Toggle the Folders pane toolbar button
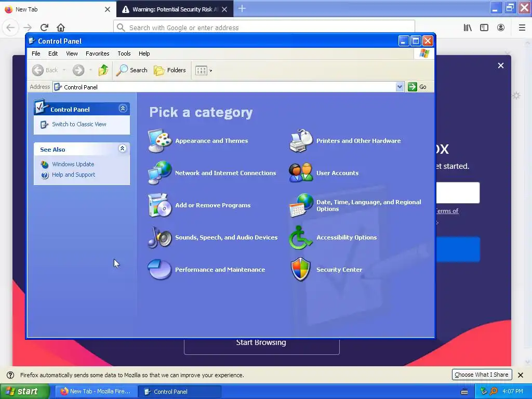This screenshot has height=399, width=532. coord(170,70)
